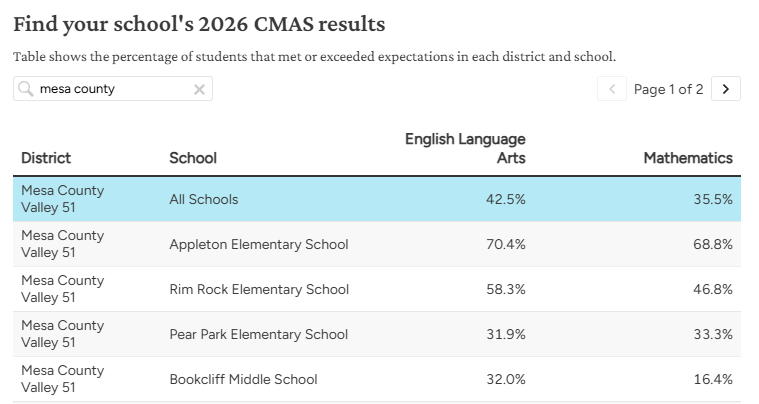
Task: Select Bookcliff Middle School row
Action: 377,379
